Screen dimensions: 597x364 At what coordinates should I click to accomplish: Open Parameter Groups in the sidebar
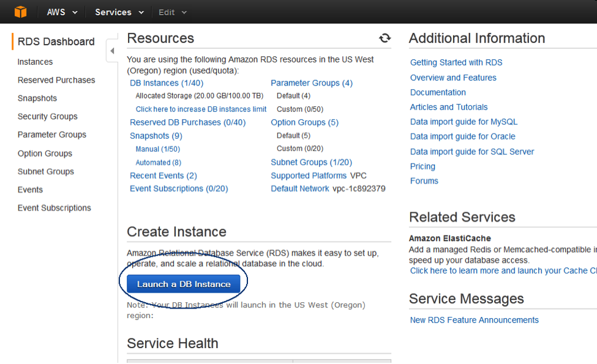(52, 135)
